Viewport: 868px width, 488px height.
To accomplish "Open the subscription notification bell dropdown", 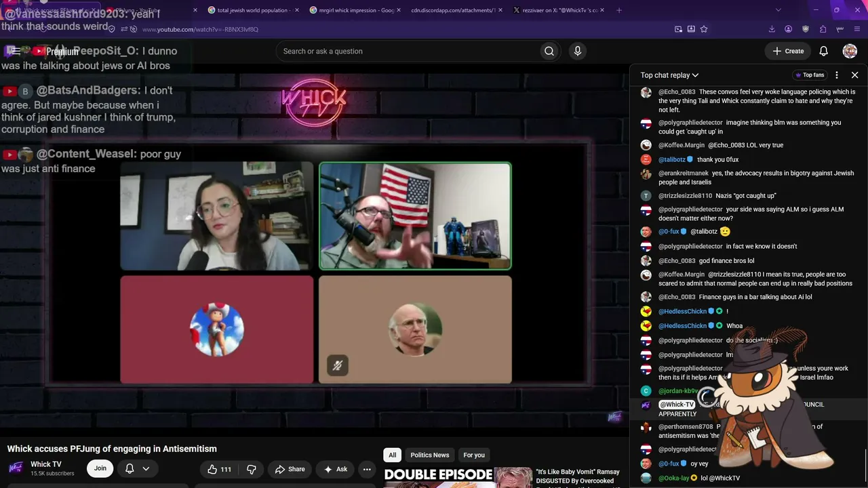I will pyautogui.click(x=136, y=468).
